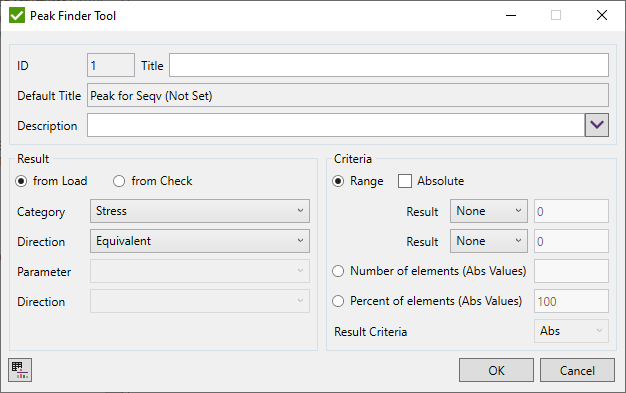Expand the Description dropdown chevron

pyautogui.click(x=597, y=125)
